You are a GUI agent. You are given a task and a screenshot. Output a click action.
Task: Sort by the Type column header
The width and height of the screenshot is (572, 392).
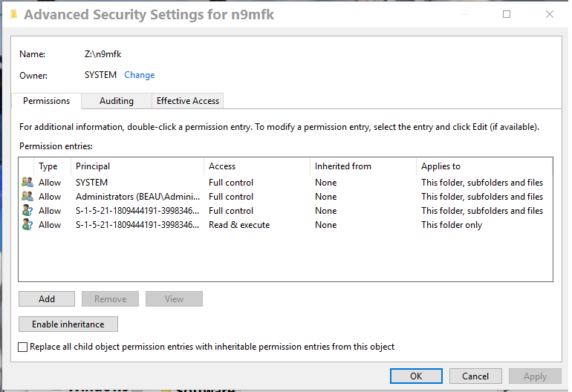coord(52,166)
